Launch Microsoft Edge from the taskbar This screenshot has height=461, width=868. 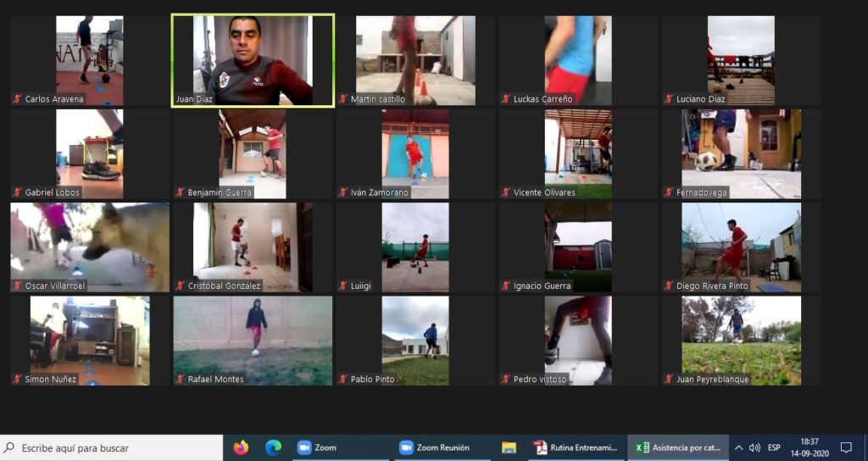coord(273,447)
